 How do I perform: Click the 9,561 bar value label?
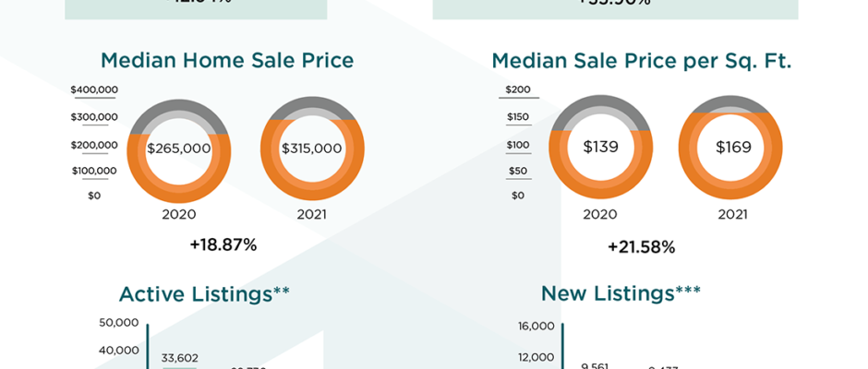click(595, 366)
